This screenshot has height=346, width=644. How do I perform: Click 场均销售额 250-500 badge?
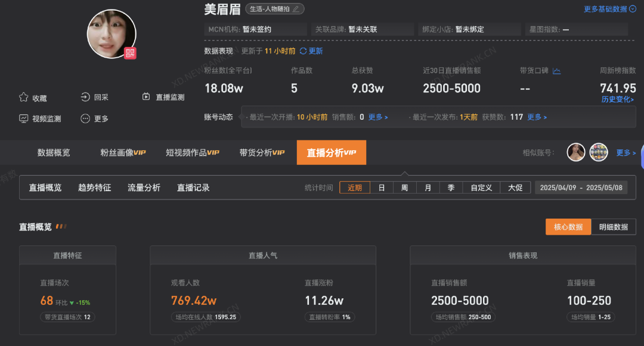pos(463,317)
